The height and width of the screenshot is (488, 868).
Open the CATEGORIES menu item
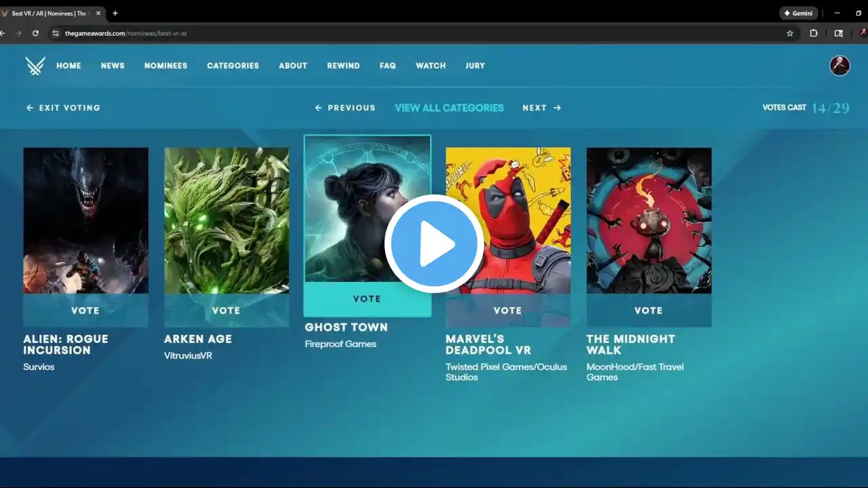233,66
